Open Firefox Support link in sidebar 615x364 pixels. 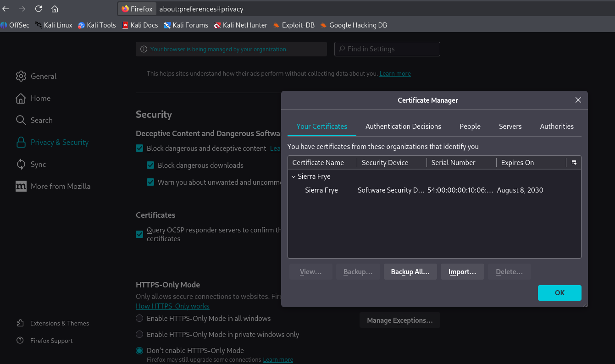pos(44,341)
